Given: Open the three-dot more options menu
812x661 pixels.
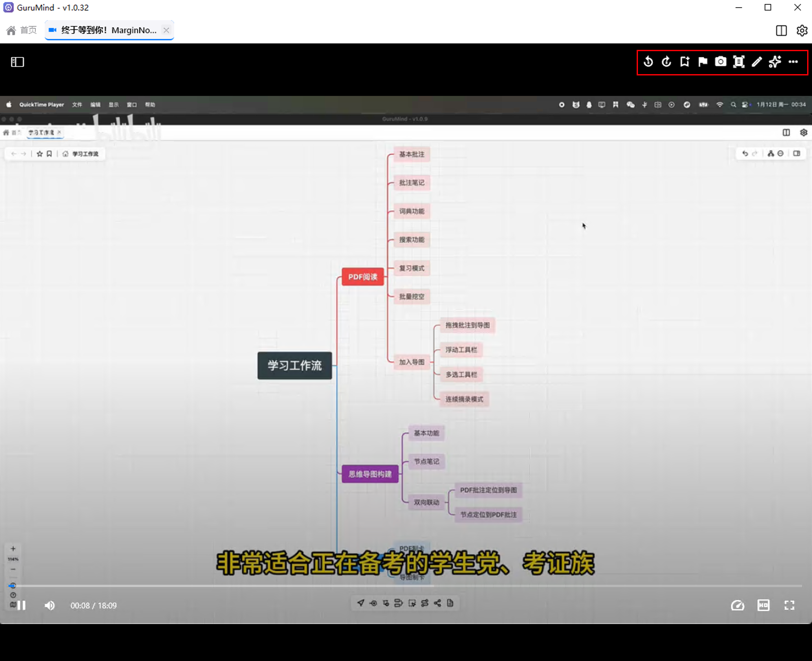Looking at the screenshot, I should pos(793,62).
